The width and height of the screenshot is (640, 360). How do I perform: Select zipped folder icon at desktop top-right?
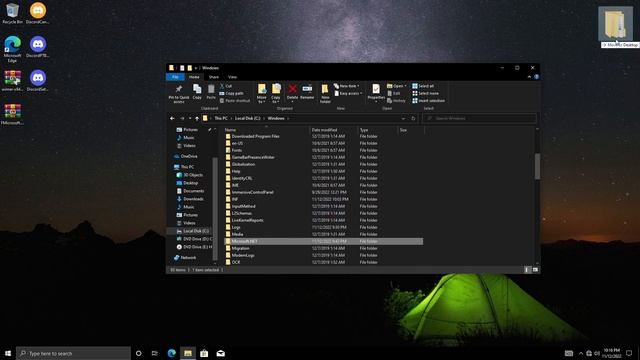pyautogui.click(x=616, y=24)
